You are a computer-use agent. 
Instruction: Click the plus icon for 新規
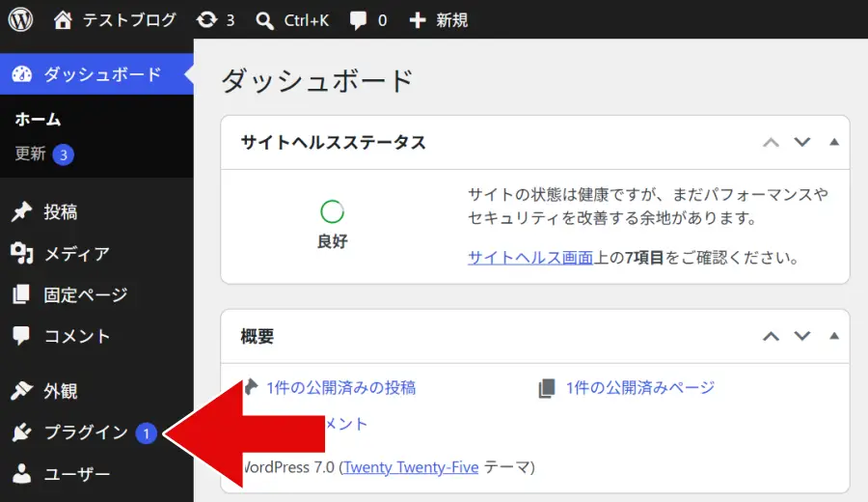click(418, 20)
